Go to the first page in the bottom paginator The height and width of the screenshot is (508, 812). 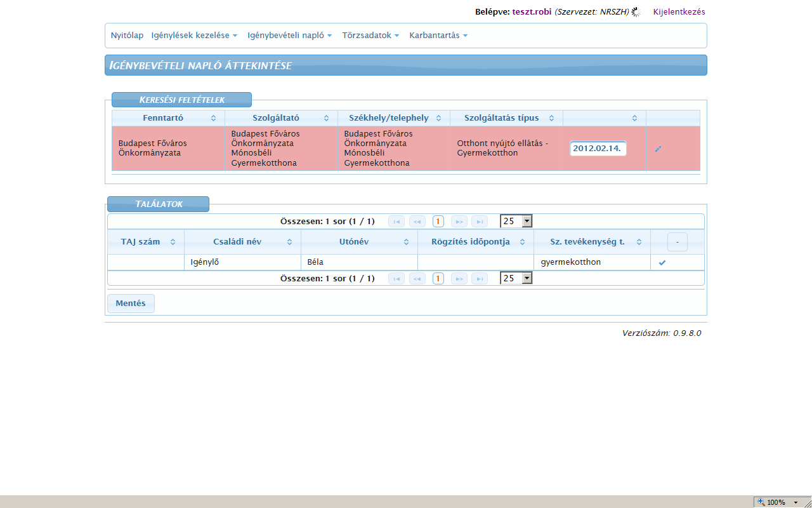click(x=396, y=278)
